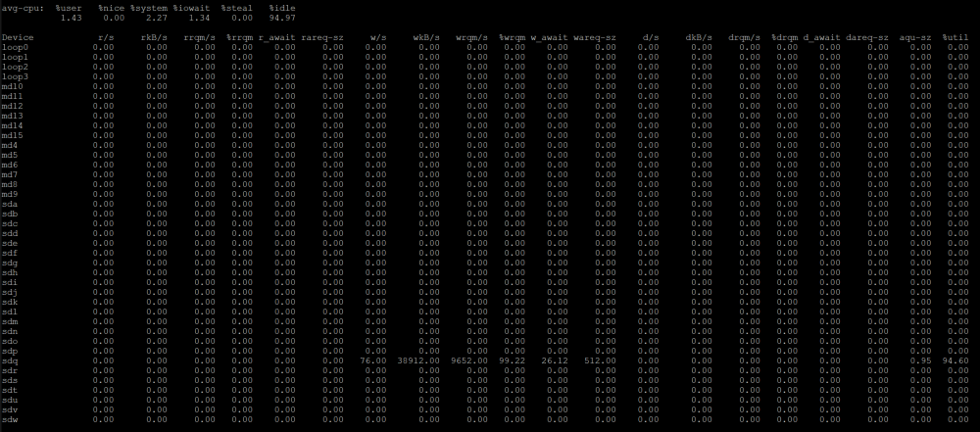Screen dimensions: 980x432
Task: Click the r_await column header
Action: click(277, 37)
